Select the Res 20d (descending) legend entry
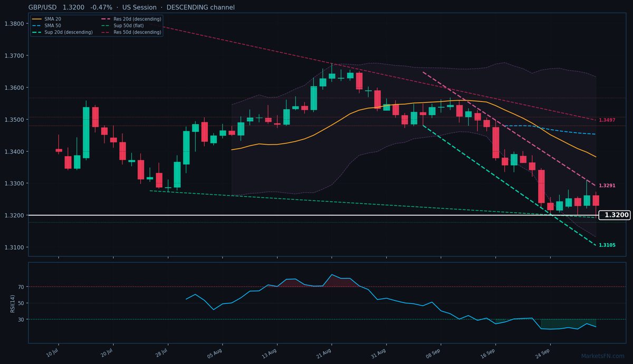 131,19
